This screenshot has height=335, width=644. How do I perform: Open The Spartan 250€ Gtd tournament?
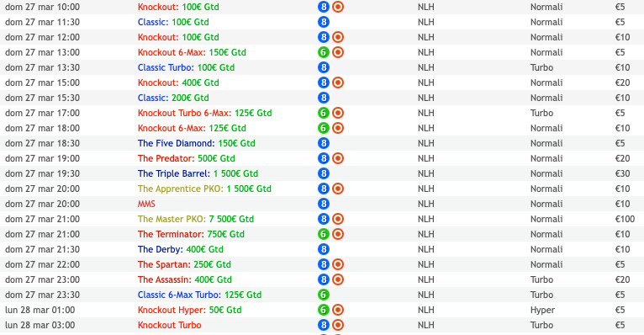coord(184,264)
